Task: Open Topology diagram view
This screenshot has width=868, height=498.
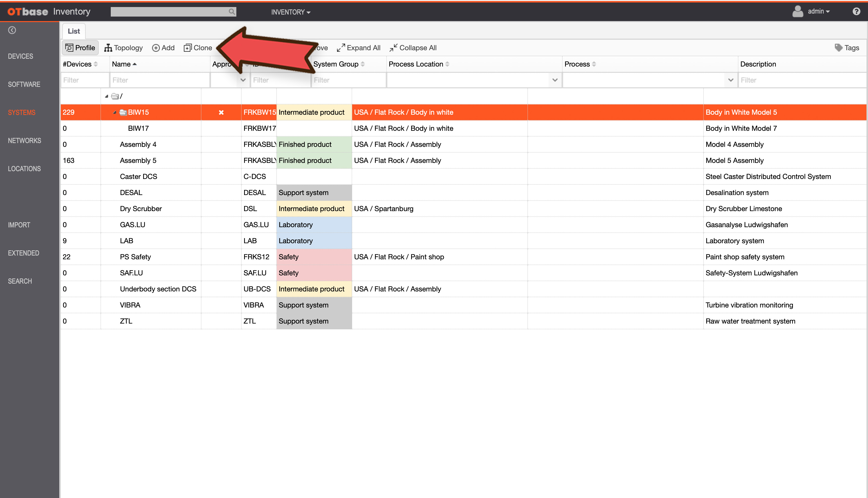Action: pyautogui.click(x=123, y=48)
